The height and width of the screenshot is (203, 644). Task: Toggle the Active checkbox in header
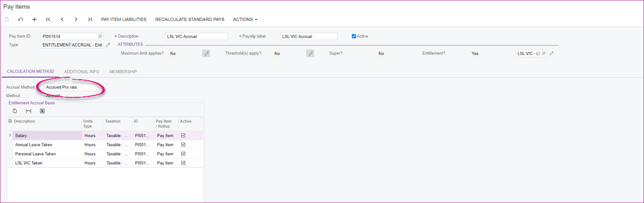click(x=354, y=36)
